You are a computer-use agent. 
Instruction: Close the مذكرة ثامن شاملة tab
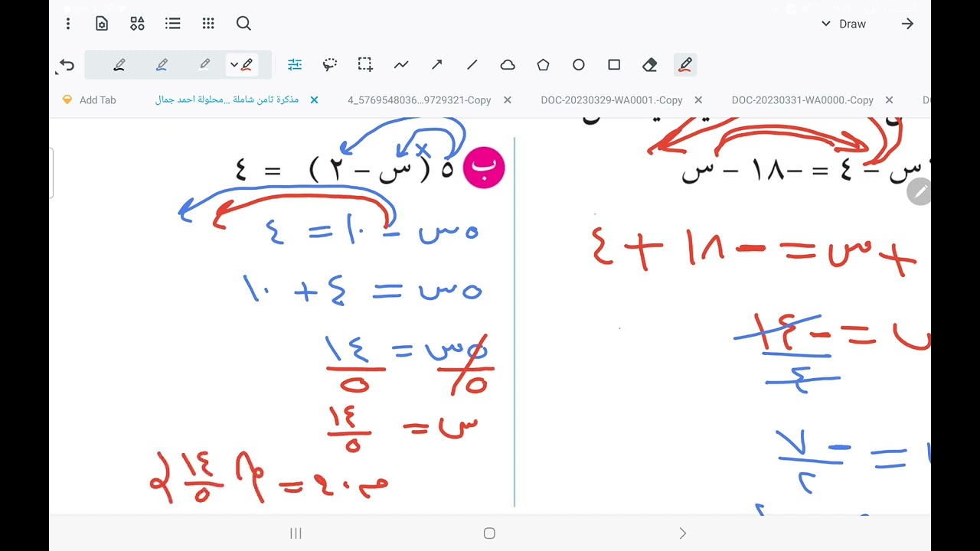pos(314,100)
